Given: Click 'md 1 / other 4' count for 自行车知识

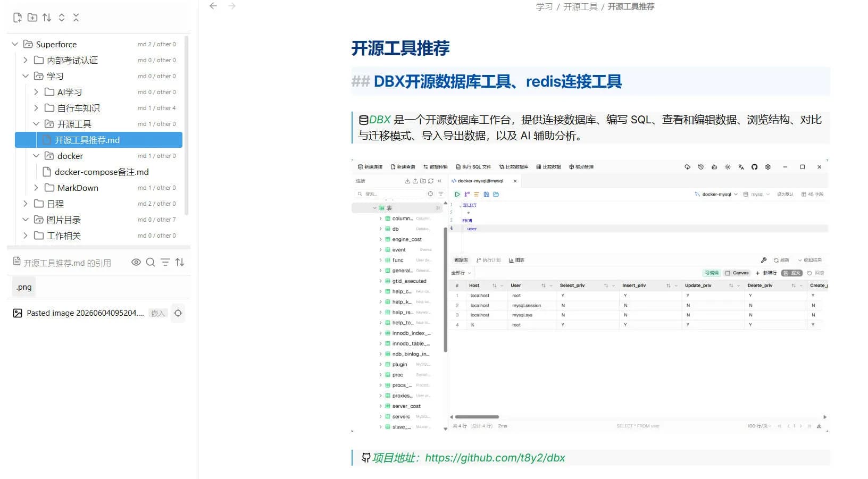Looking at the screenshot, I should click(157, 108).
